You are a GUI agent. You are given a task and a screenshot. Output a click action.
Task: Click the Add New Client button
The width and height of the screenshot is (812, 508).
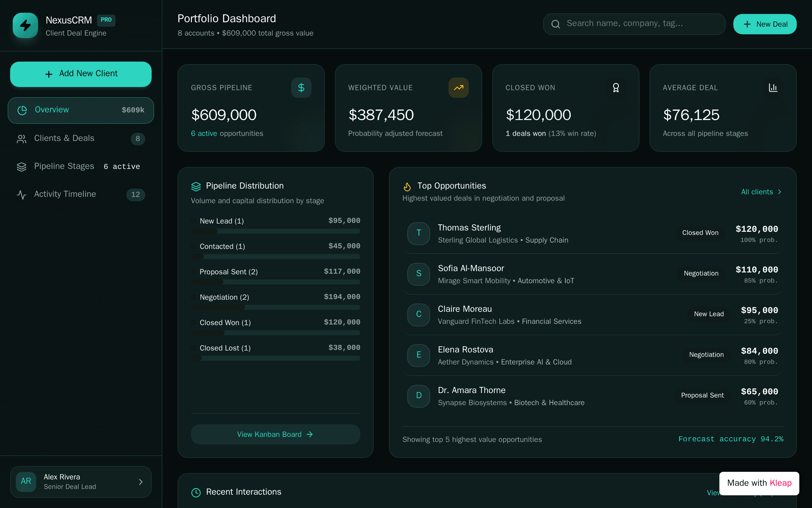[81, 74]
